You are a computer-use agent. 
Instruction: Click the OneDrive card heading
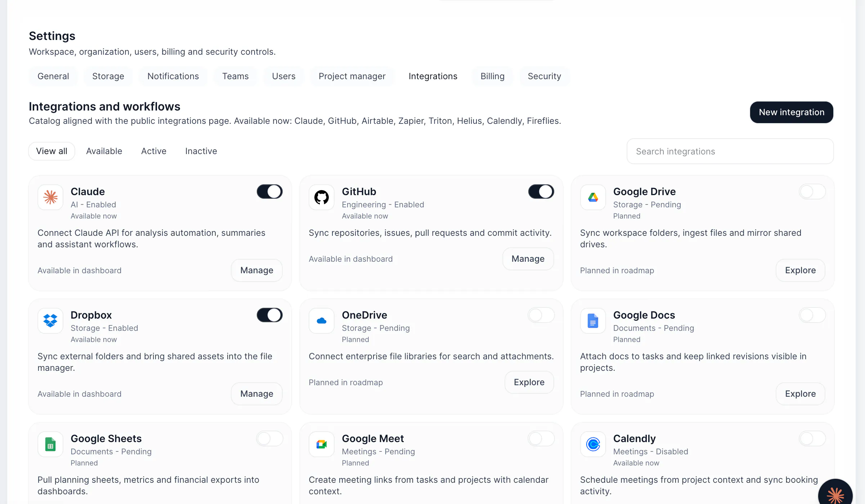pyautogui.click(x=364, y=315)
